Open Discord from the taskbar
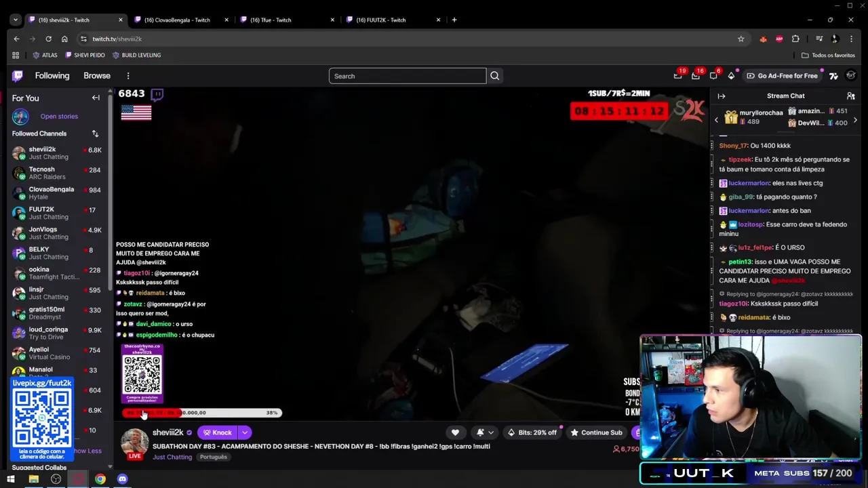This screenshot has height=488, width=868. 122,479
